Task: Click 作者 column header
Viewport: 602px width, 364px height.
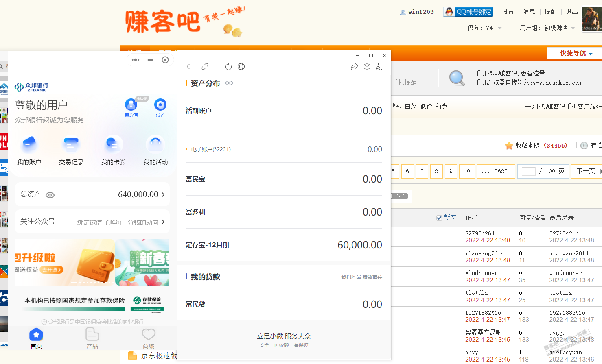Action: [x=471, y=218]
